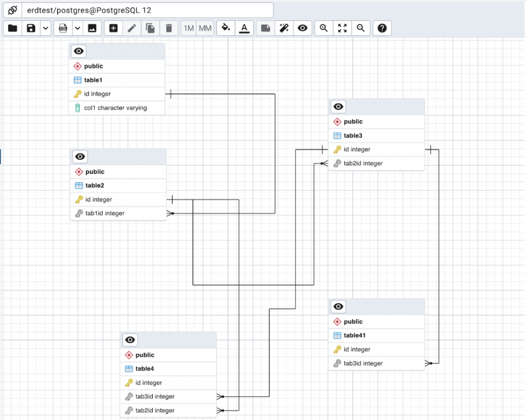Viewport: 527px width, 420px height.
Task: Toggle show details eye in toolbar
Action: 303,28
